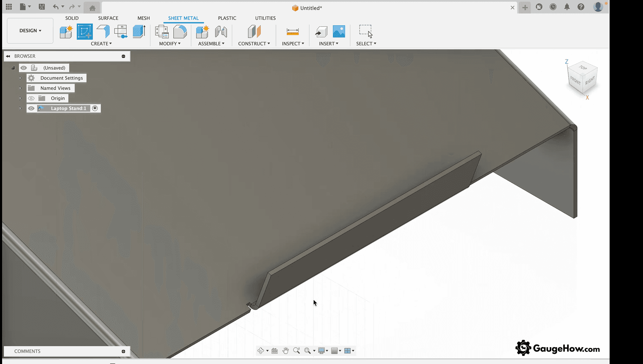Open the Create Sketch tool
643x364 pixels.
click(84, 31)
